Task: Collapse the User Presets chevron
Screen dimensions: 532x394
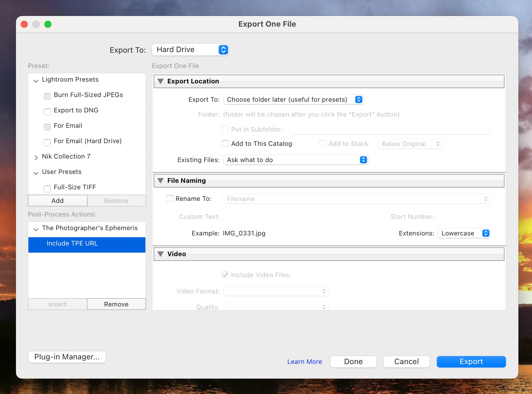Action: pyautogui.click(x=36, y=173)
